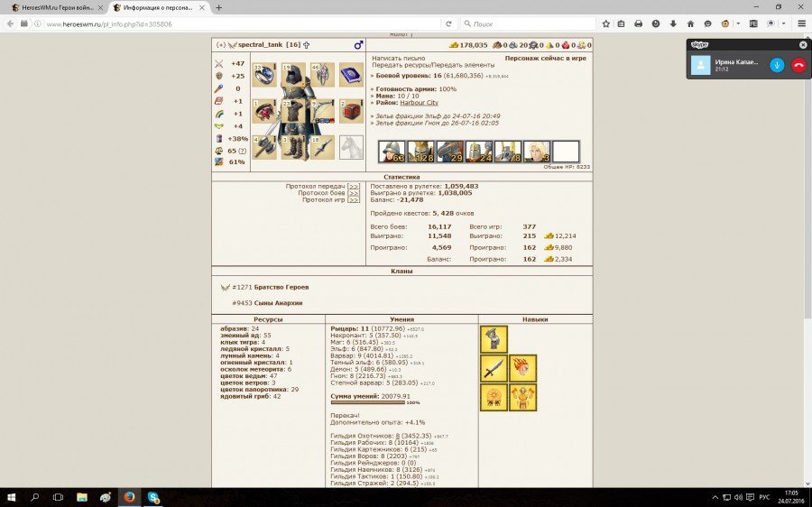
Task: Click the Поиск search field
Action: point(528,23)
